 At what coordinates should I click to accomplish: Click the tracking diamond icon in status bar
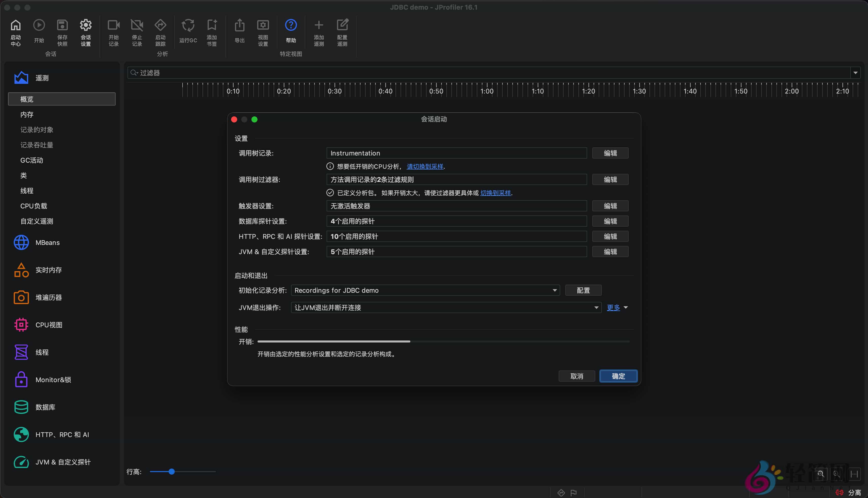click(561, 492)
